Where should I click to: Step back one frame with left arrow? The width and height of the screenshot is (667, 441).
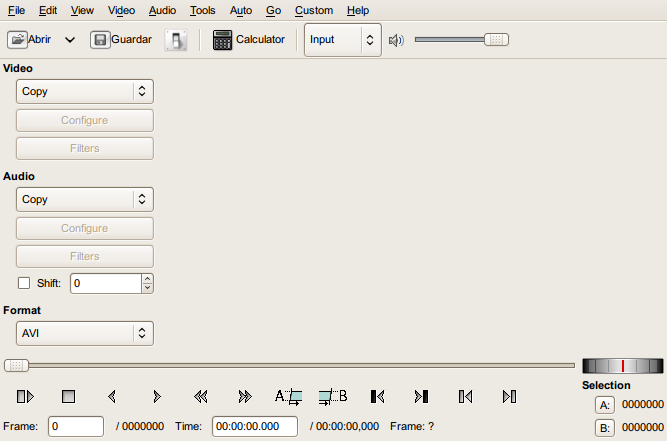coord(112,396)
